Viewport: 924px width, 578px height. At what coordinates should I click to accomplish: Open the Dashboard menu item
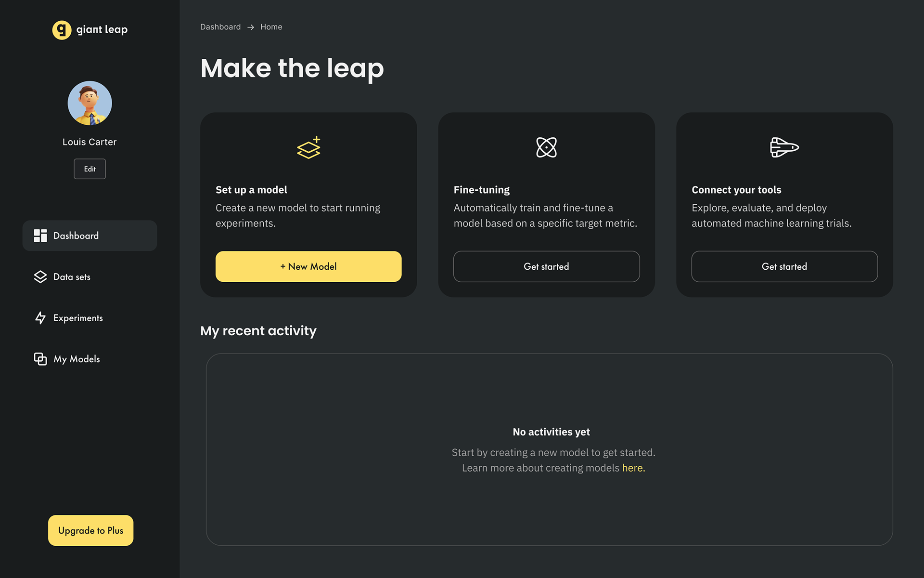(90, 236)
